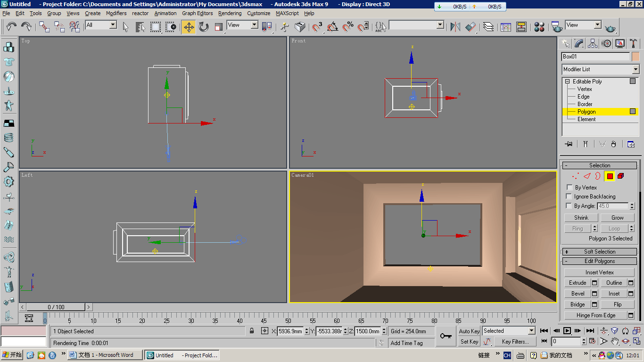Open the Modifiers menu
Viewport: 644px width, 362px height.
click(116, 13)
